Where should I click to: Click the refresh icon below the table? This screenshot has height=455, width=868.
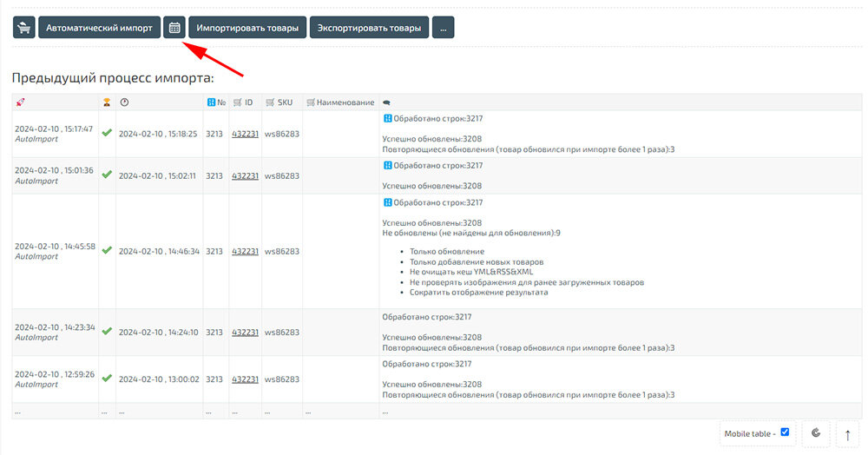click(x=816, y=432)
